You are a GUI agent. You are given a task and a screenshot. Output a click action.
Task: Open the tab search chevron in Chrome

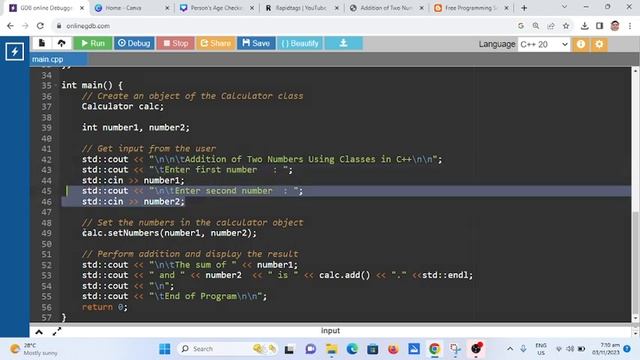click(564, 7)
